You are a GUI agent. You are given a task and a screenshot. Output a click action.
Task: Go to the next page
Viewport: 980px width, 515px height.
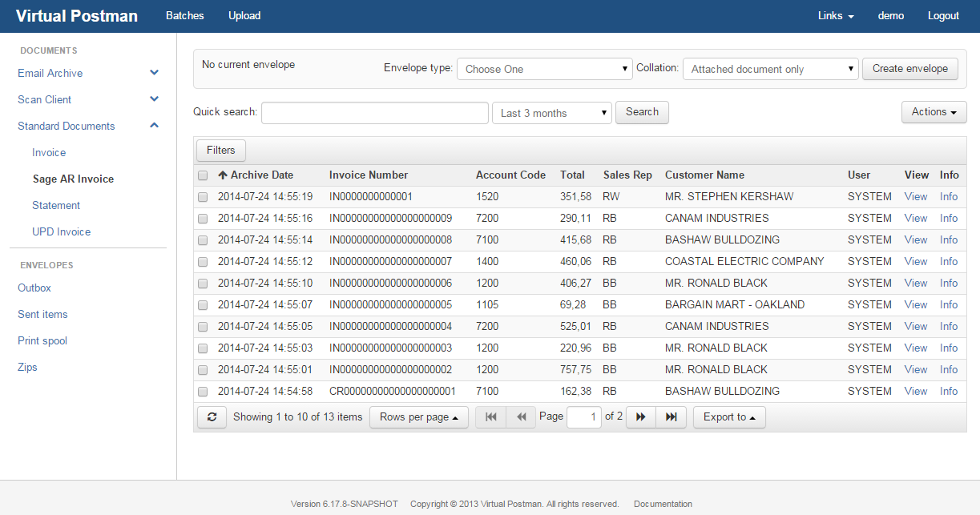640,416
